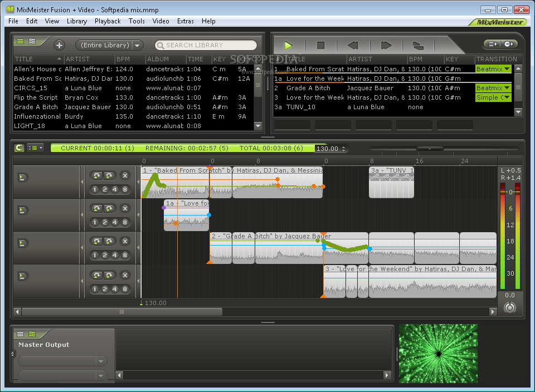Viewport: 535px width, 392px height.
Task: Switch library to waveform view icon
Action: coord(32,41)
